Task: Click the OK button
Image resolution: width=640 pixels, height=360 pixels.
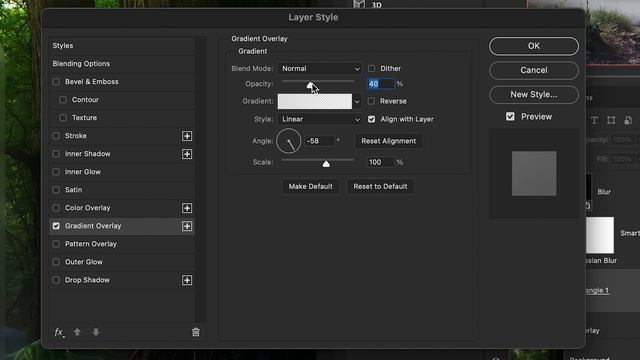Action: [534, 46]
